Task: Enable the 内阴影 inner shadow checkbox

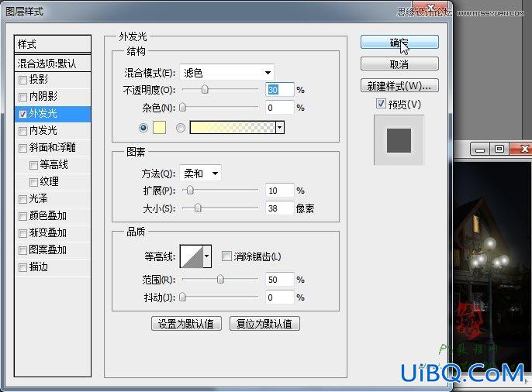Action: [22, 97]
